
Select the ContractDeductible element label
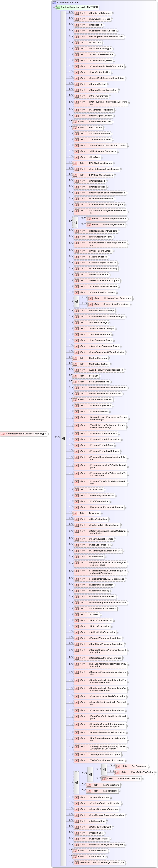(99, 364)
